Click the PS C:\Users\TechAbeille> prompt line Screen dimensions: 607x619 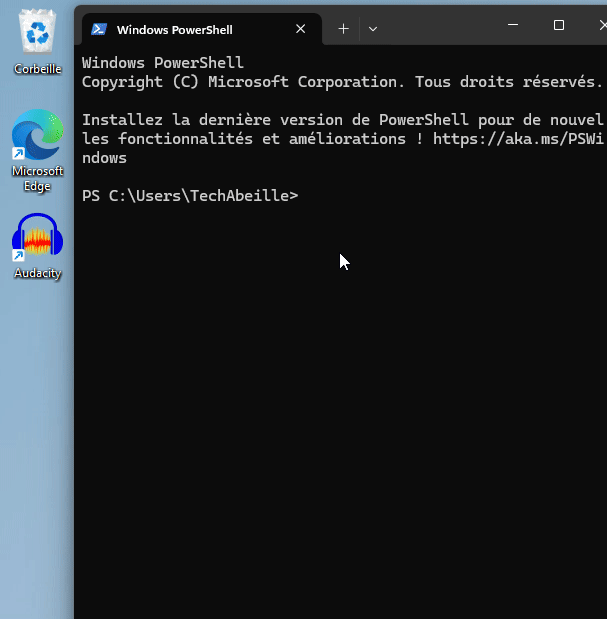190,196
